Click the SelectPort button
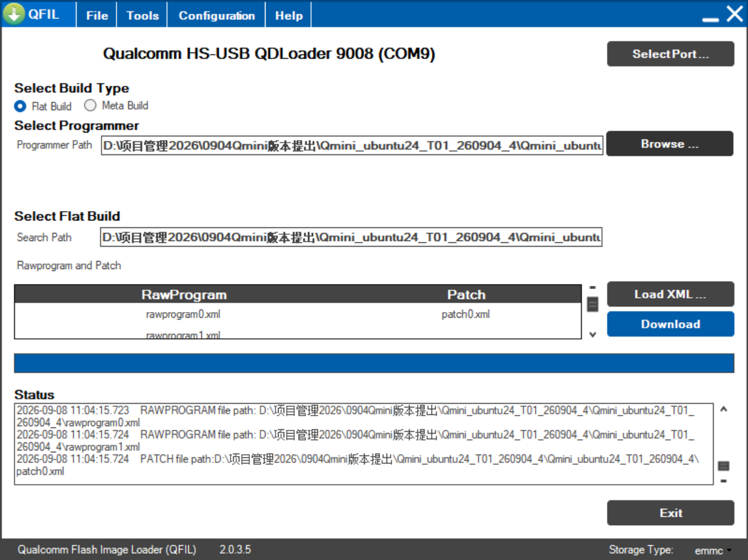Viewport: 748px width, 560px height. point(671,54)
